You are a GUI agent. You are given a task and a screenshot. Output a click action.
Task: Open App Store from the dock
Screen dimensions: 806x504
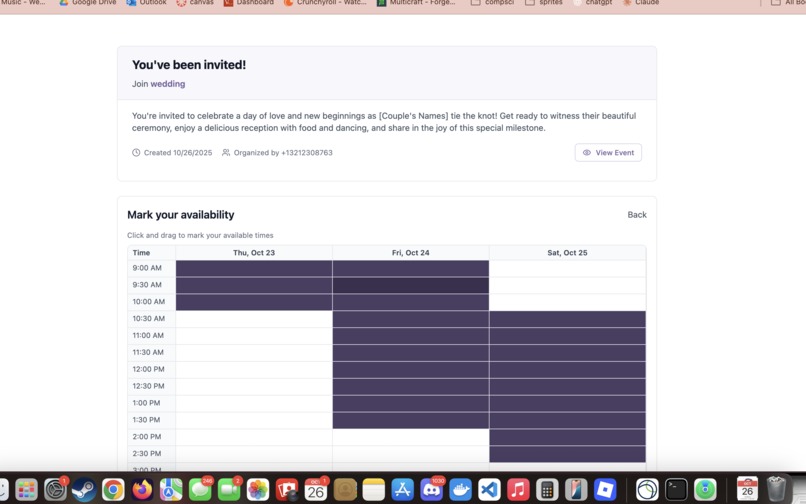pyautogui.click(x=402, y=489)
